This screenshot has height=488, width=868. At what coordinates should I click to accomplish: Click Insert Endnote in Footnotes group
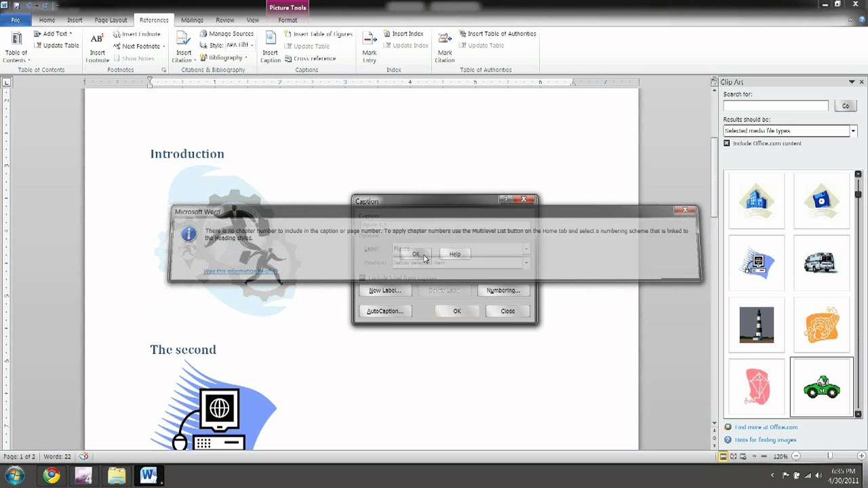point(137,34)
